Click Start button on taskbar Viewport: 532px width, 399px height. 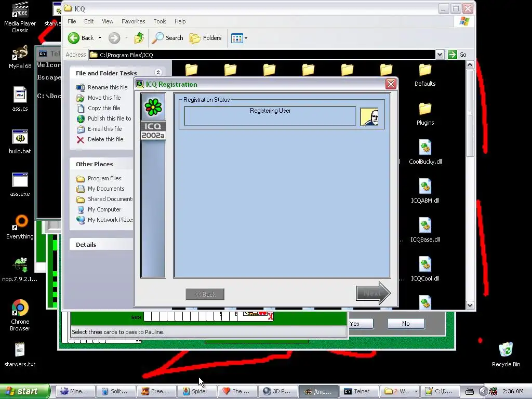pyautogui.click(x=25, y=391)
